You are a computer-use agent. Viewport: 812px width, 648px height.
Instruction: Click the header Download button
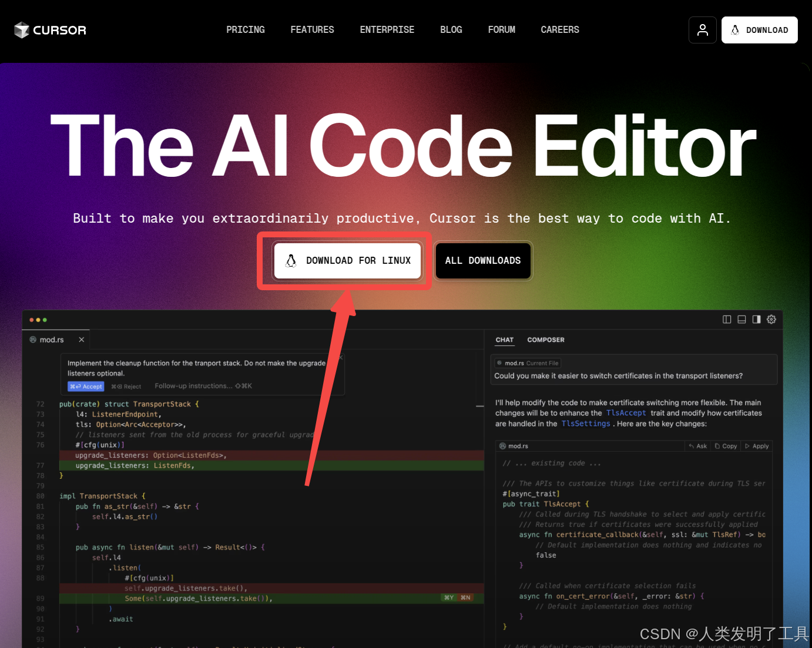click(x=759, y=30)
